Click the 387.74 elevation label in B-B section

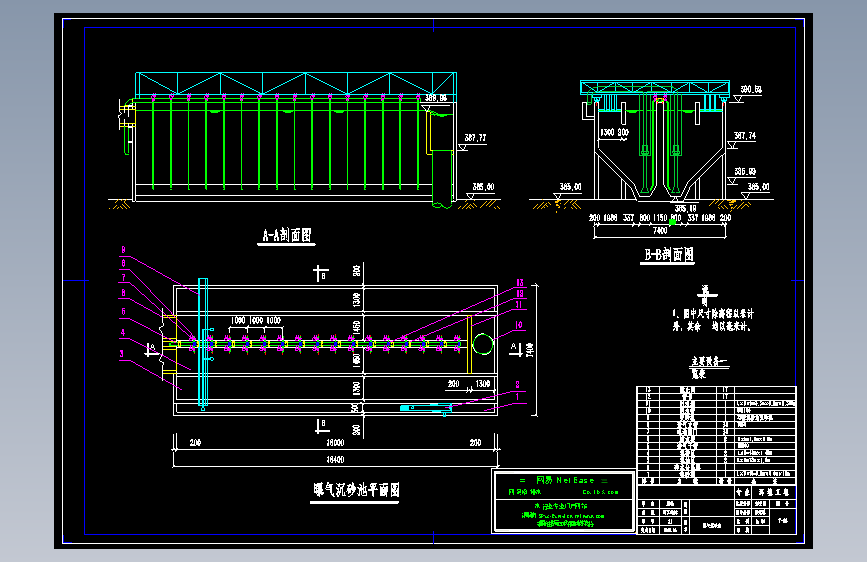(x=745, y=136)
